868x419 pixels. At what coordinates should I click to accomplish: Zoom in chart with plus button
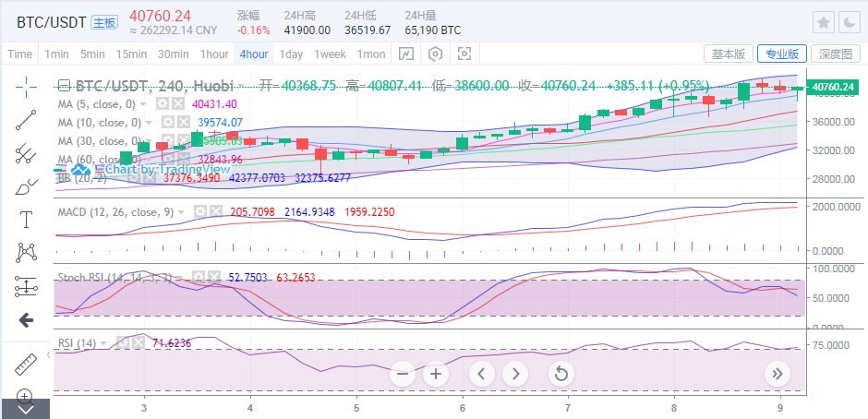coord(436,374)
